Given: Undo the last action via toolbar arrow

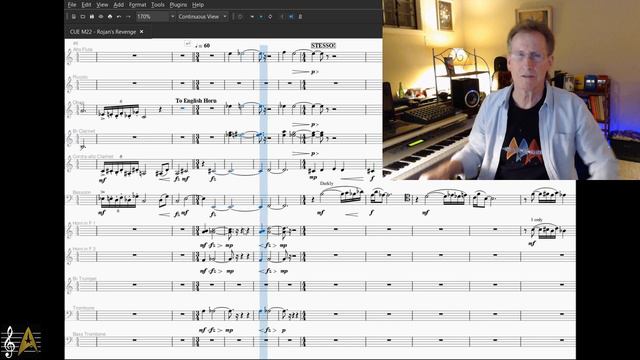Looking at the screenshot, I should point(119,17).
